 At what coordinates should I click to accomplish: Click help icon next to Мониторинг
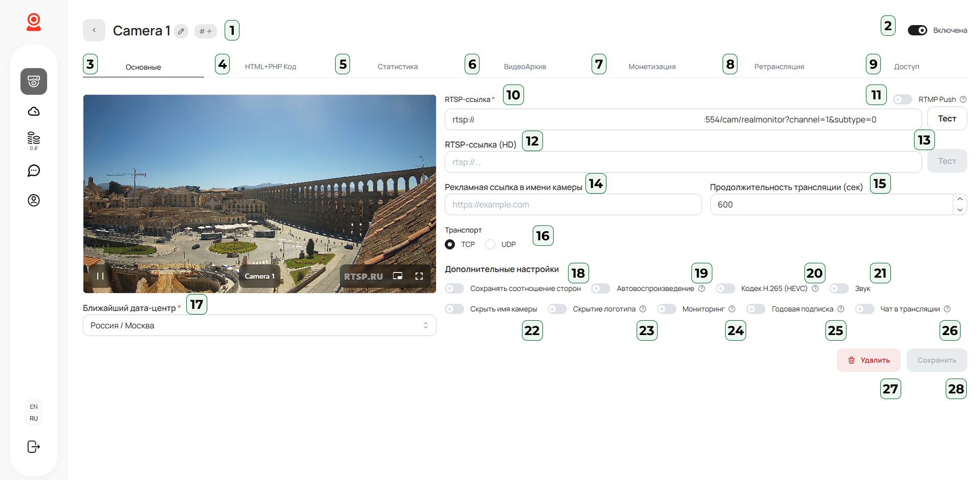tap(732, 309)
